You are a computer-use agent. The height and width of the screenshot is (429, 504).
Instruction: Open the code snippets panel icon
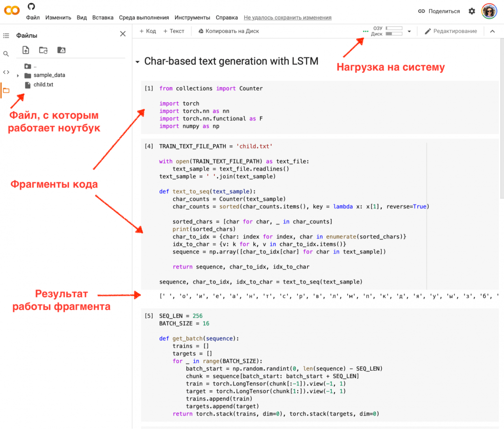coord(6,71)
